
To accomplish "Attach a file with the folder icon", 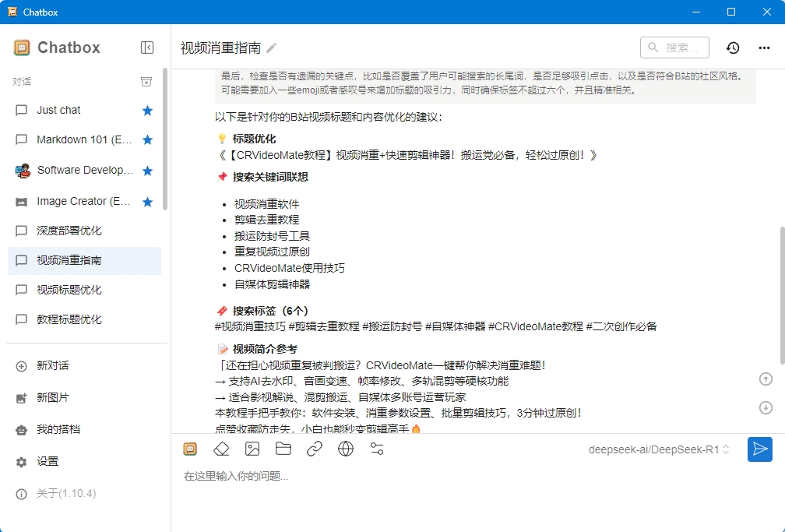I will click(x=283, y=449).
